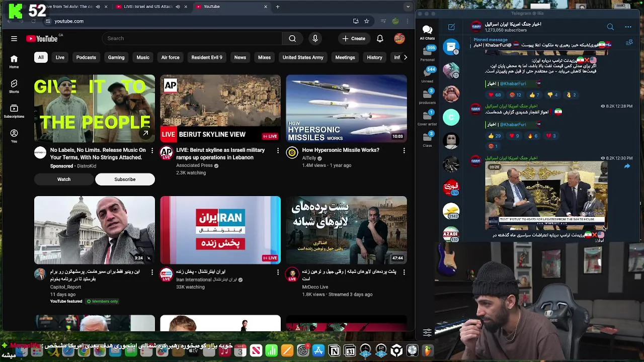The height and width of the screenshot is (362, 644).
Task: Compose a new message in Telegram
Action: 451,27
